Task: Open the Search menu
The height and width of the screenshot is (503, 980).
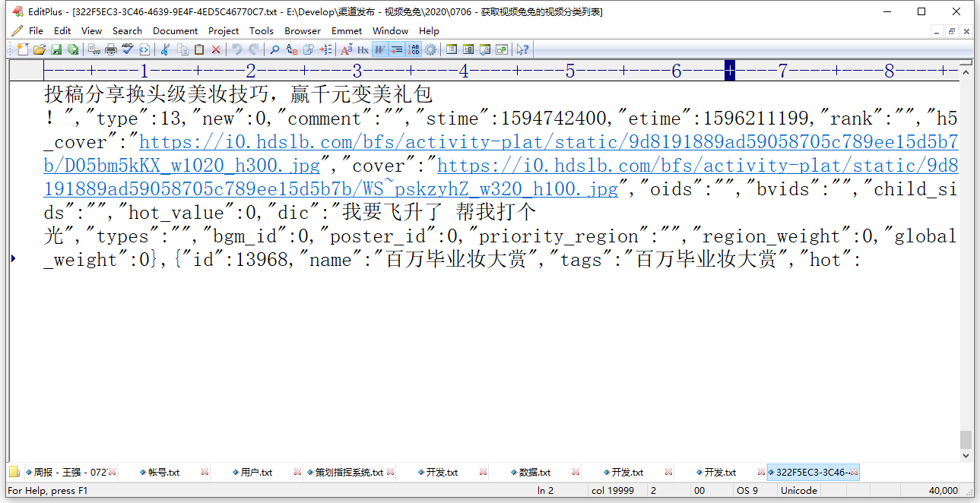Action: (127, 30)
